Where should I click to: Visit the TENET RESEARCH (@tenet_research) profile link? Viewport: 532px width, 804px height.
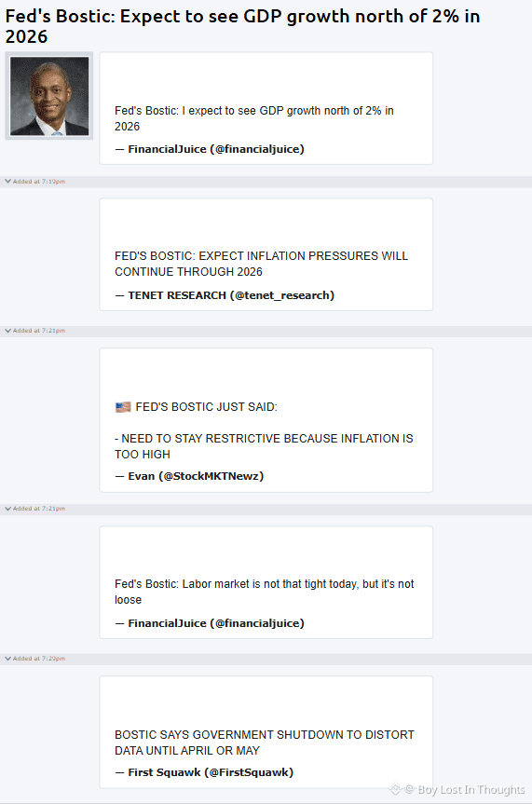tap(225, 295)
